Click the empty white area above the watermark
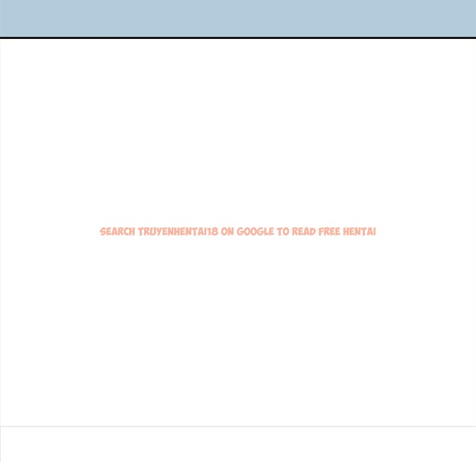Viewport: 476px width, 462px height. [x=238, y=135]
